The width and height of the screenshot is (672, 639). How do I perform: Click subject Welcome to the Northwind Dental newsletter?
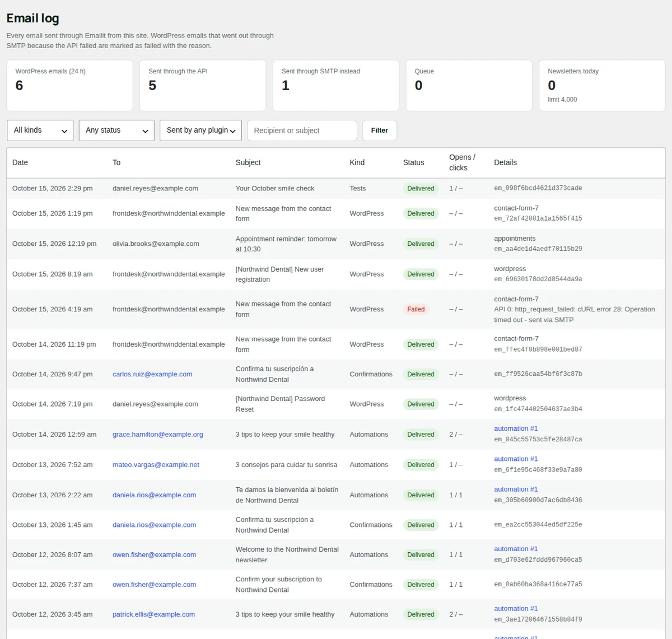click(287, 555)
